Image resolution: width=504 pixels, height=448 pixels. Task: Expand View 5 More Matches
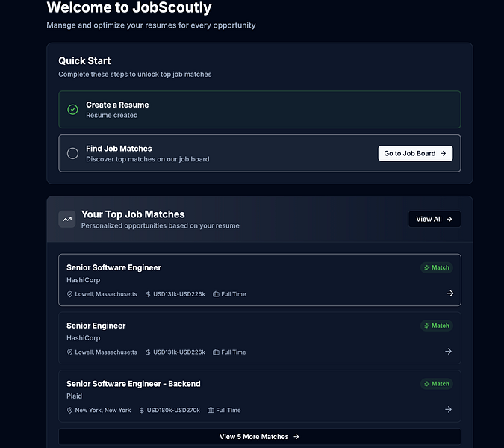point(260,437)
